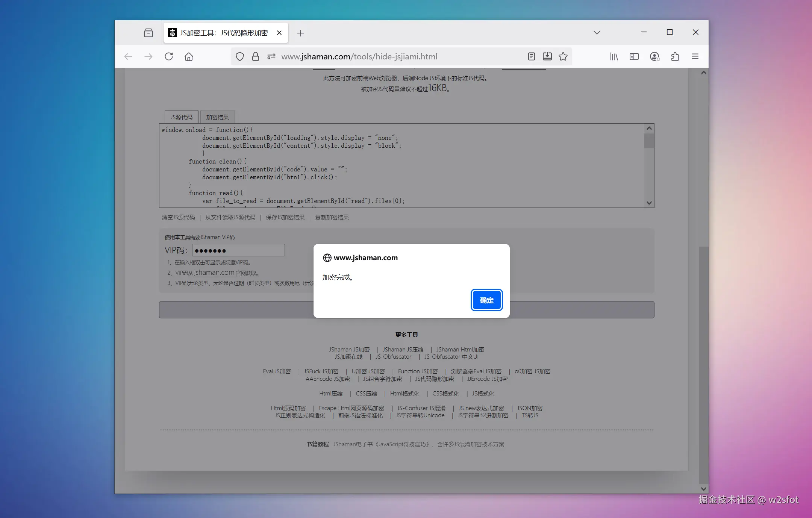Screen dimensions: 812x518
Task: Open the extensions puzzle icon
Action: click(675, 56)
